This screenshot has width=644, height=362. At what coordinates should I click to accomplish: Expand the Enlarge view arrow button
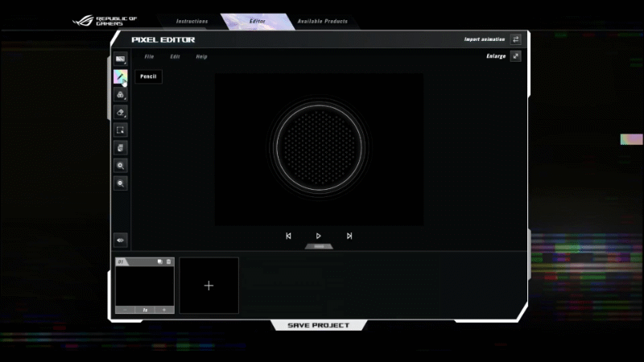click(x=515, y=56)
